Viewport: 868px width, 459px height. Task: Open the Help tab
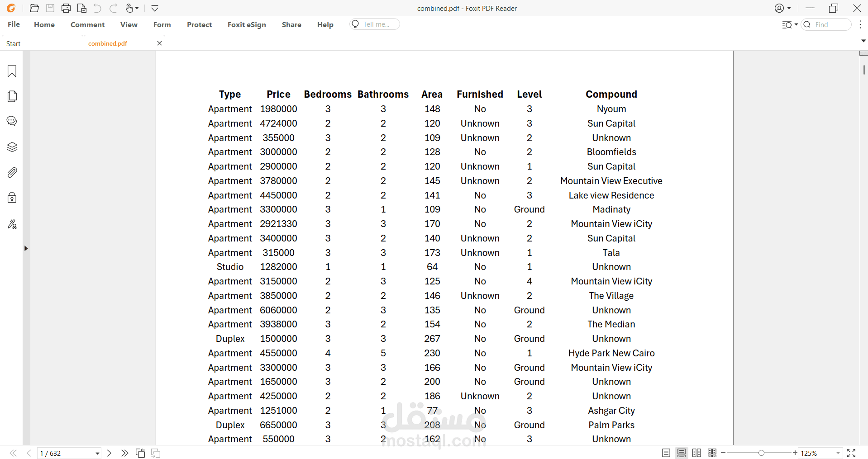[x=325, y=24]
